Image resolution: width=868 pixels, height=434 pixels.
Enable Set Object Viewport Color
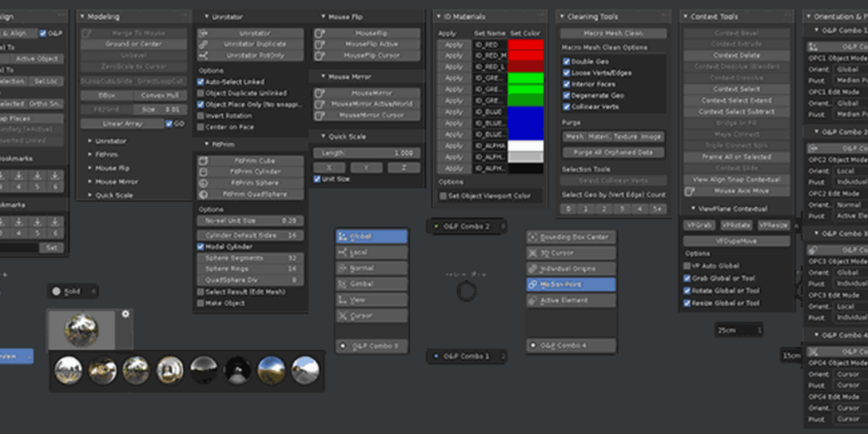(x=442, y=196)
